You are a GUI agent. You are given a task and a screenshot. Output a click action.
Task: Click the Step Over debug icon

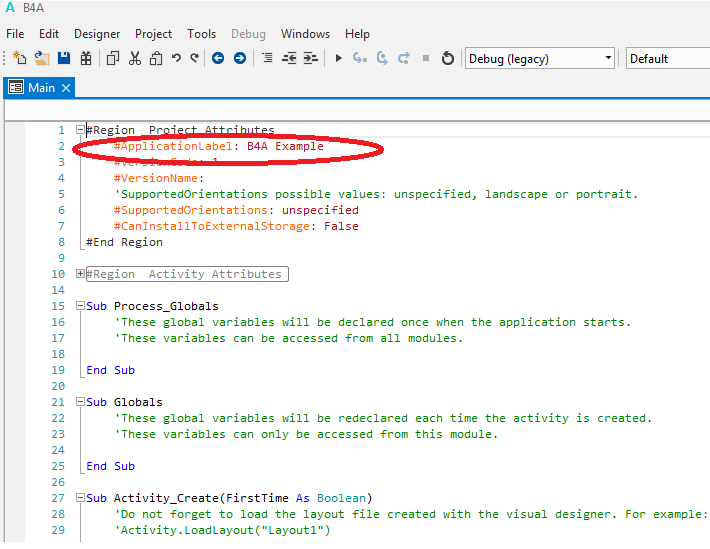click(x=382, y=58)
